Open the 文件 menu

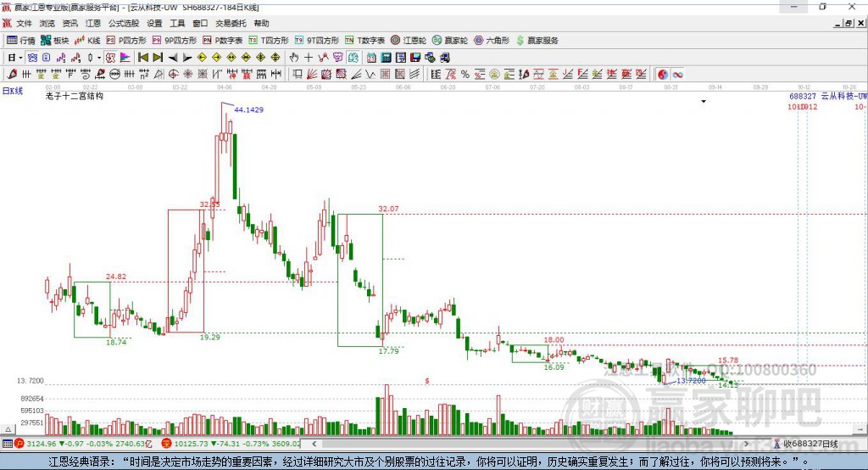click(x=24, y=23)
